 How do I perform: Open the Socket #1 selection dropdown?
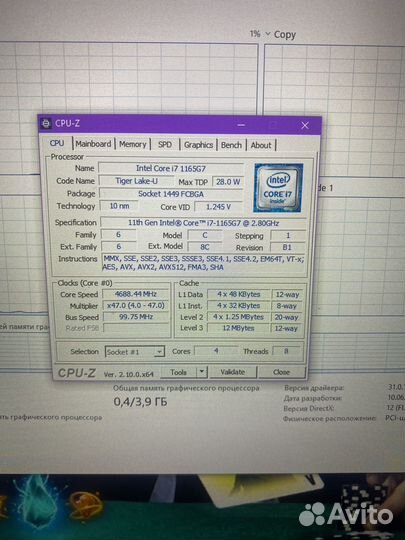click(134, 352)
